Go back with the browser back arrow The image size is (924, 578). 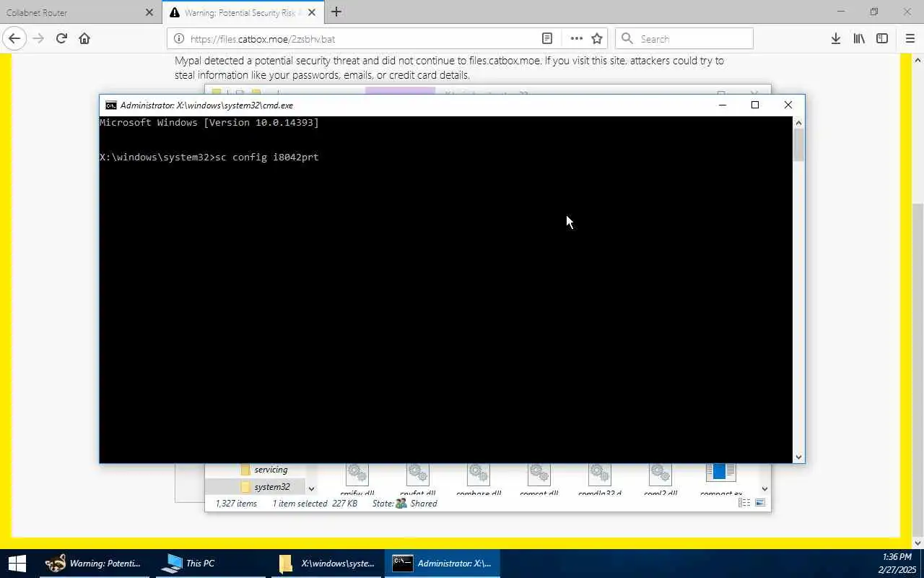(x=14, y=38)
